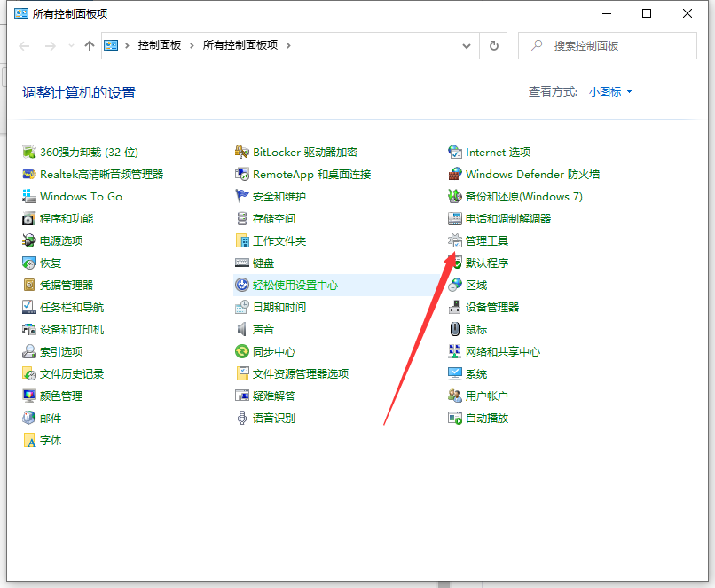Open the 网络和共享中心 icon
This screenshot has height=588, width=715.
tap(456, 352)
